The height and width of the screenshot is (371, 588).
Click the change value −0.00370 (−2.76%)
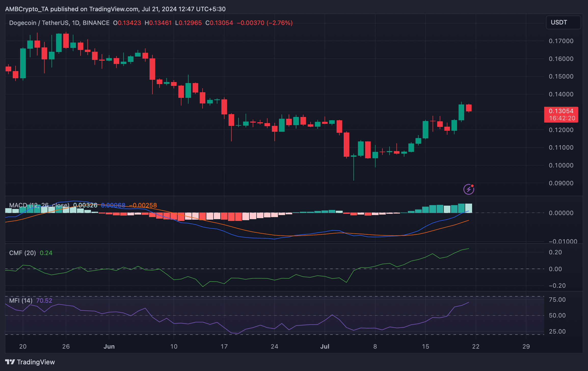pyautogui.click(x=264, y=23)
